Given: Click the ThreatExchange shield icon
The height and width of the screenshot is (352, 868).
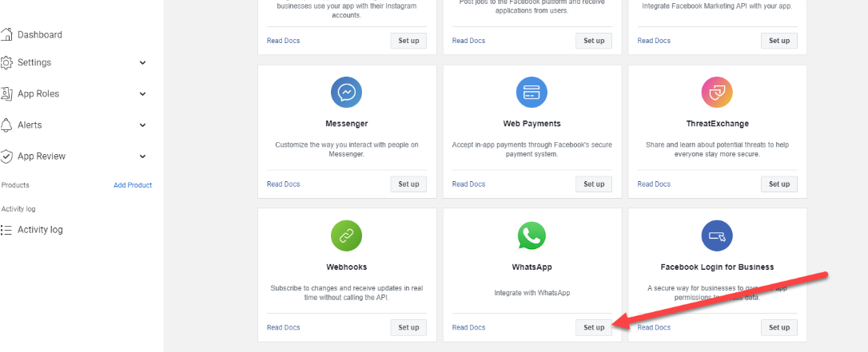Looking at the screenshot, I should 717,93.
